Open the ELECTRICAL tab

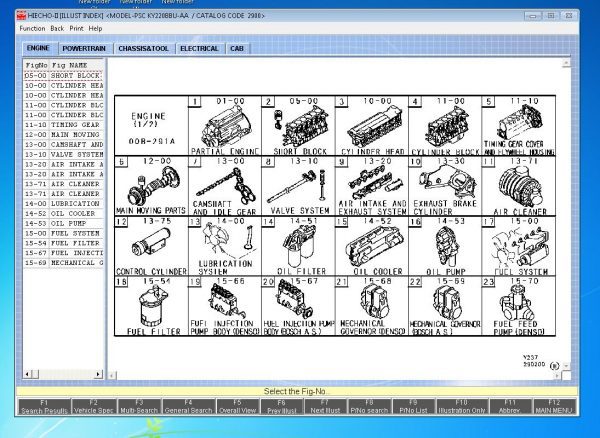click(199, 49)
